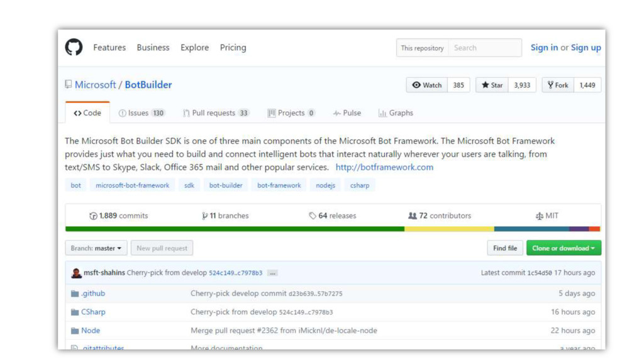Open the CSharp folder
The height and width of the screenshot is (362, 644).
coord(93,312)
